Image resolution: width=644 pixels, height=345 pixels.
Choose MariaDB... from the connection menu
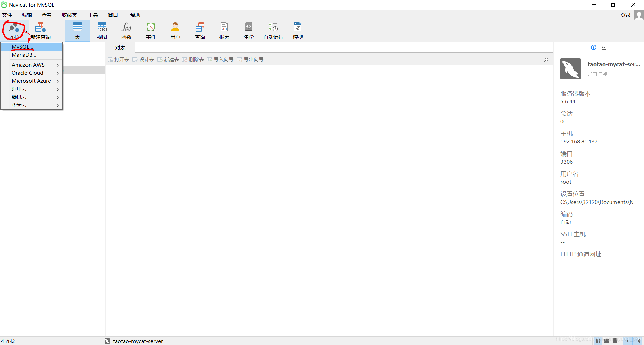(x=32, y=55)
